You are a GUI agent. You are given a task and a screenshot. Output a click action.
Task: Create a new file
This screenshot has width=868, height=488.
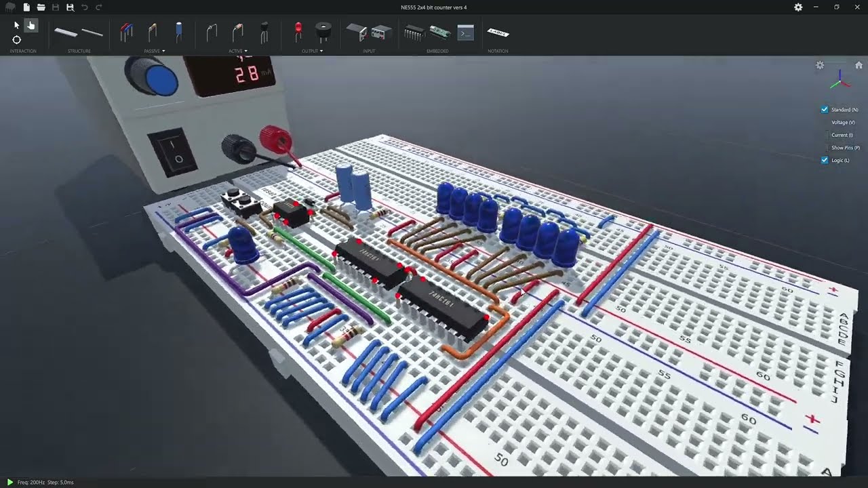coord(26,7)
